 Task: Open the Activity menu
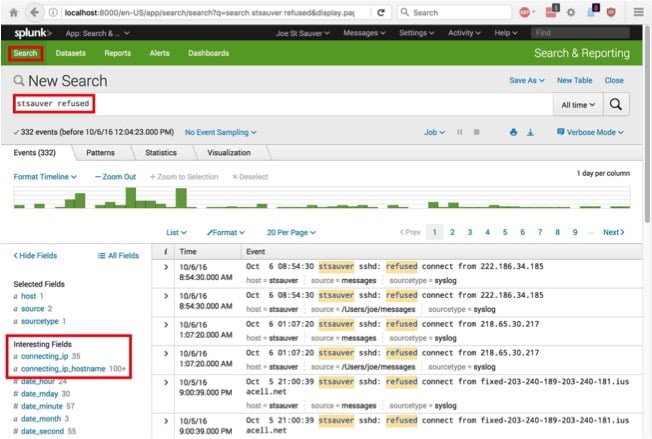(x=464, y=33)
